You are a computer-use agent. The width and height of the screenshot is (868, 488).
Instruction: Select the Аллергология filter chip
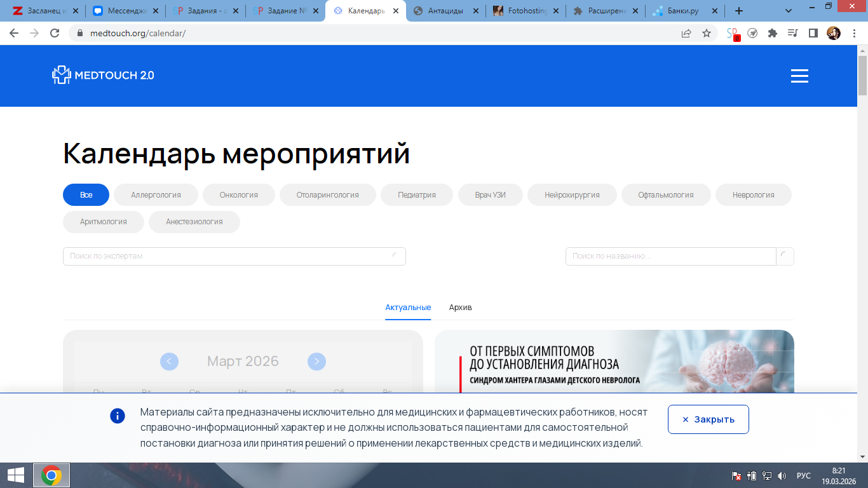click(x=156, y=195)
